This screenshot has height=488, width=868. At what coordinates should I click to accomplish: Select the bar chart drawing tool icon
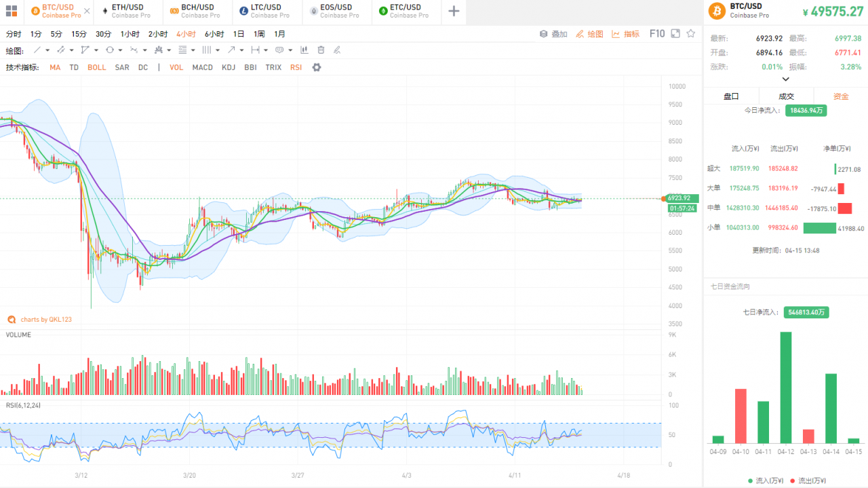pos(304,50)
